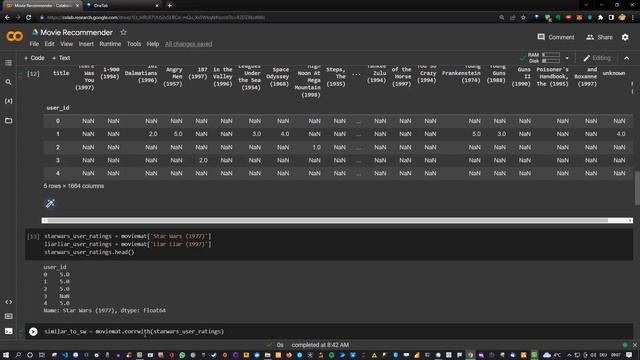Open the View menu

[x=67, y=44]
